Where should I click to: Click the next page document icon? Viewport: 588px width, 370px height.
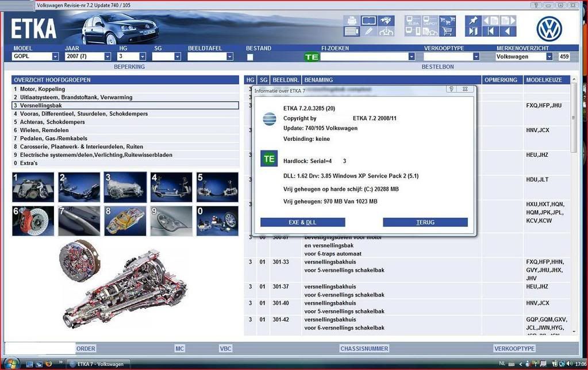pos(508,21)
